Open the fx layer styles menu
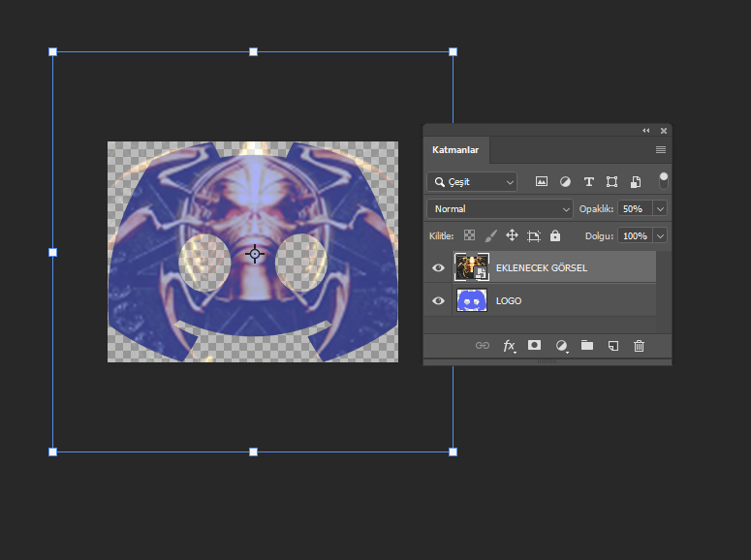This screenshot has width=751, height=560. tap(509, 346)
